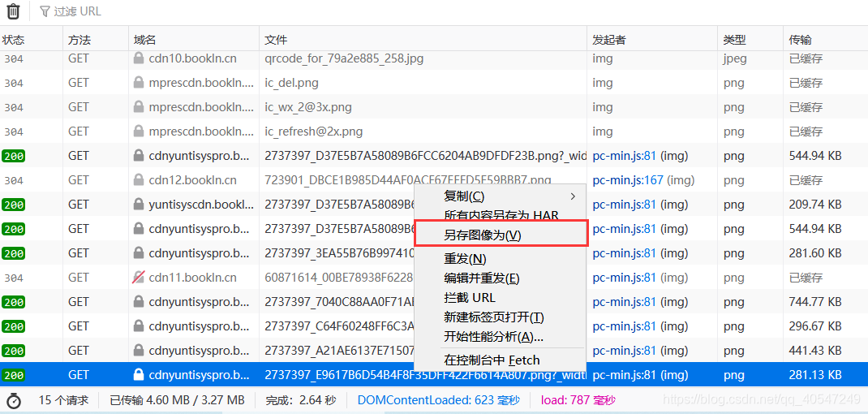
Task: Click 200 status badge in 209.74 KB row
Action: coord(13,205)
